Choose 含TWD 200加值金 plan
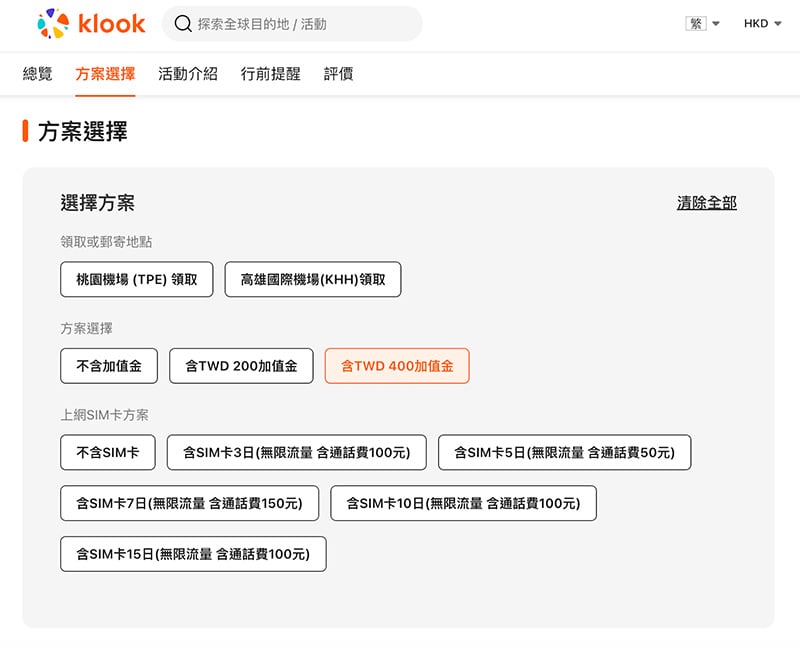Screen dimensions: 800x648 pos(241,366)
